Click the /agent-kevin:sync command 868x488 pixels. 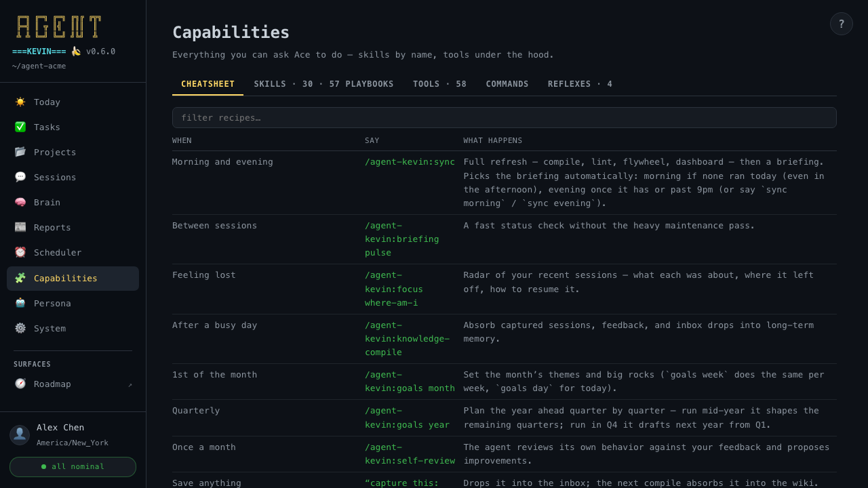click(x=410, y=162)
